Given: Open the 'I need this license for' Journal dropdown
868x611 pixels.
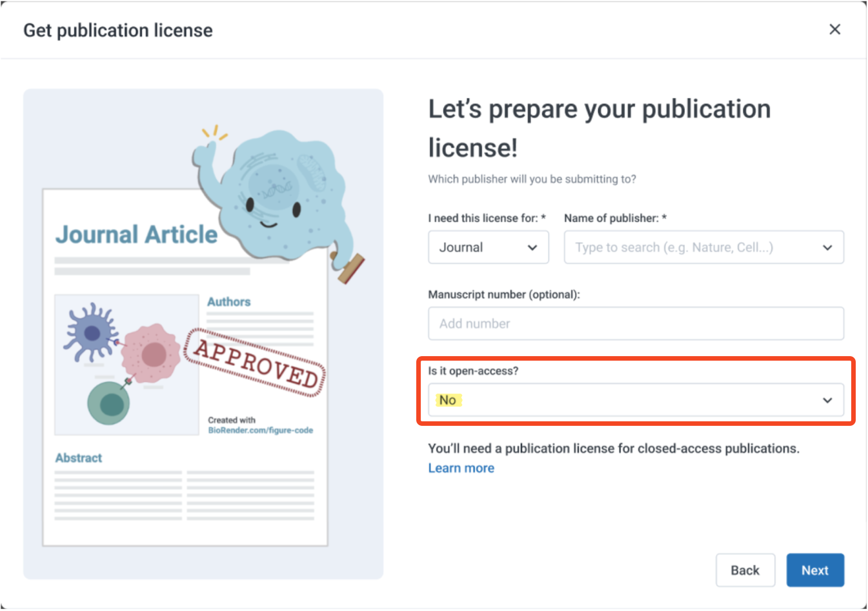Looking at the screenshot, I should point(489,247).
